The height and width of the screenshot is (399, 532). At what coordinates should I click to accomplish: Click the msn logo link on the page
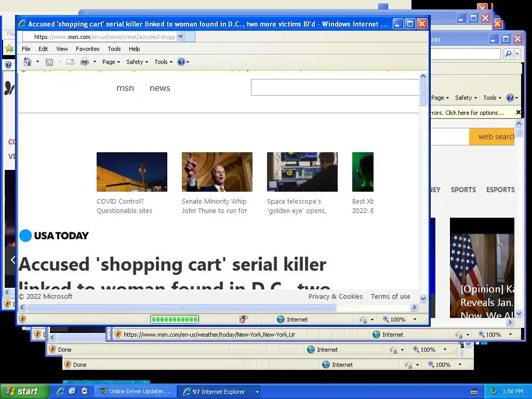(x=125, y=88)
